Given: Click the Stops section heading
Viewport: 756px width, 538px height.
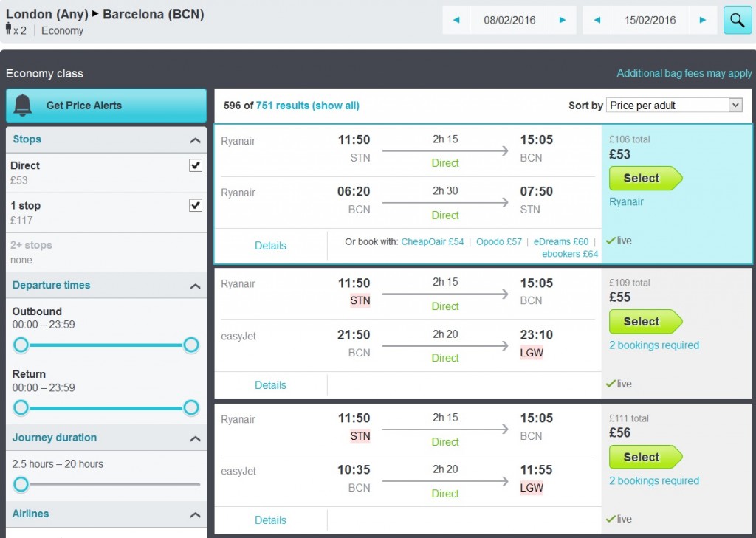Looking at the screenshot, I should point(27,139).
